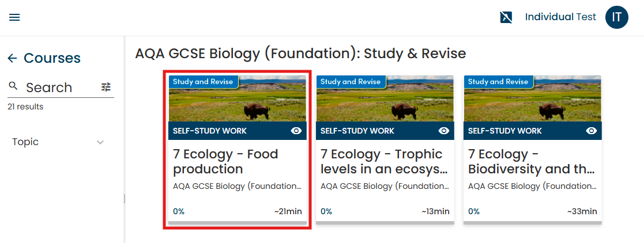Toggle eye icon on Trophic levels card
644x243 pixels.
pyautogui.click(x=444, y=131)
